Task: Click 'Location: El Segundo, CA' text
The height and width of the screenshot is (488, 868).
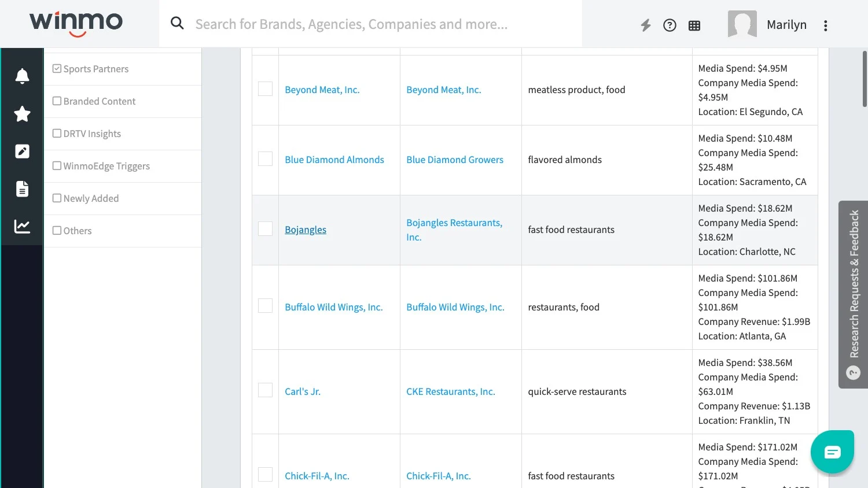Action: 751,112
